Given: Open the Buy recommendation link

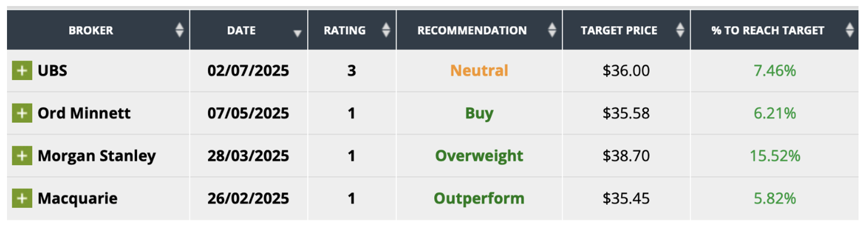Looking at the screenshot, I should [x=479, y=113].
